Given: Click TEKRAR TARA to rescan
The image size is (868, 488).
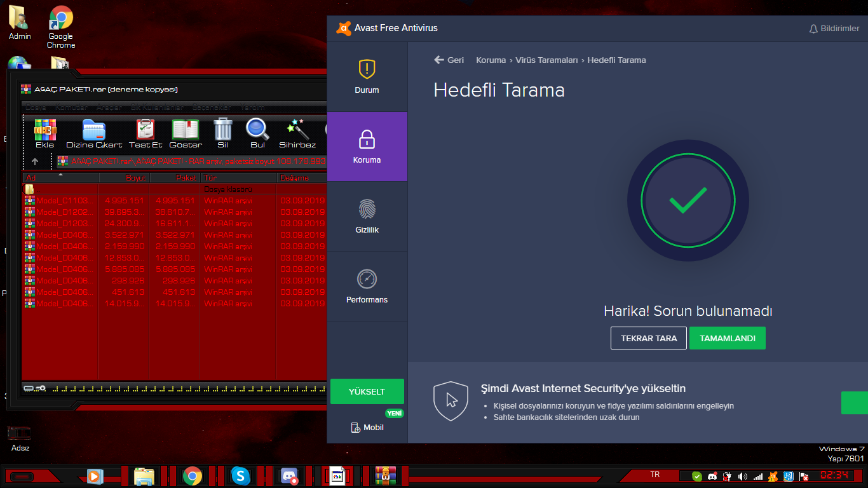Looking at the screenshot, I should click(649, 338).
